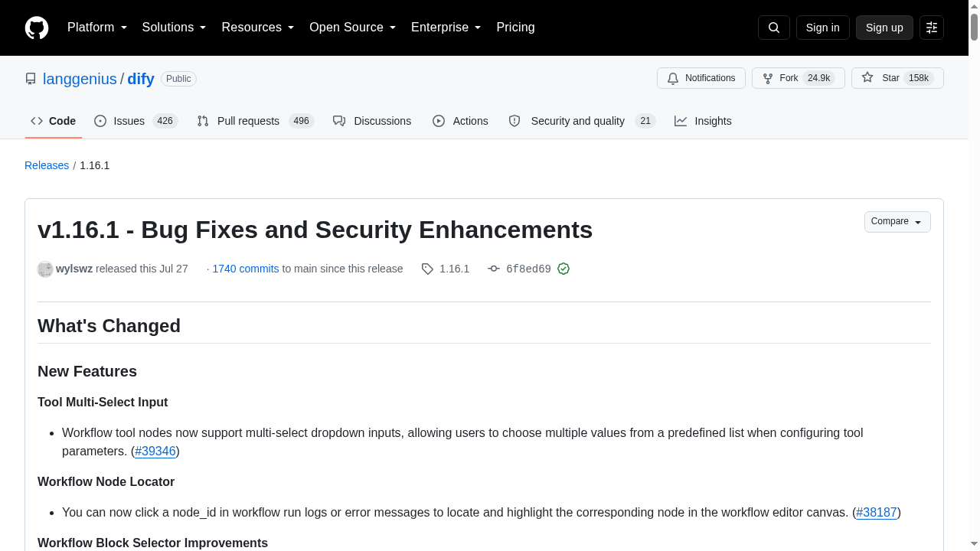
Task: Open pull request #38187 link
Action: click(x=877, y=512)
